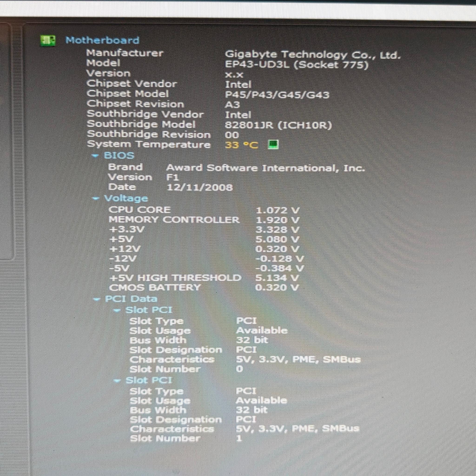Click the System Temperature label
This screenshot has width=476, height=476.
pos(149,144)
